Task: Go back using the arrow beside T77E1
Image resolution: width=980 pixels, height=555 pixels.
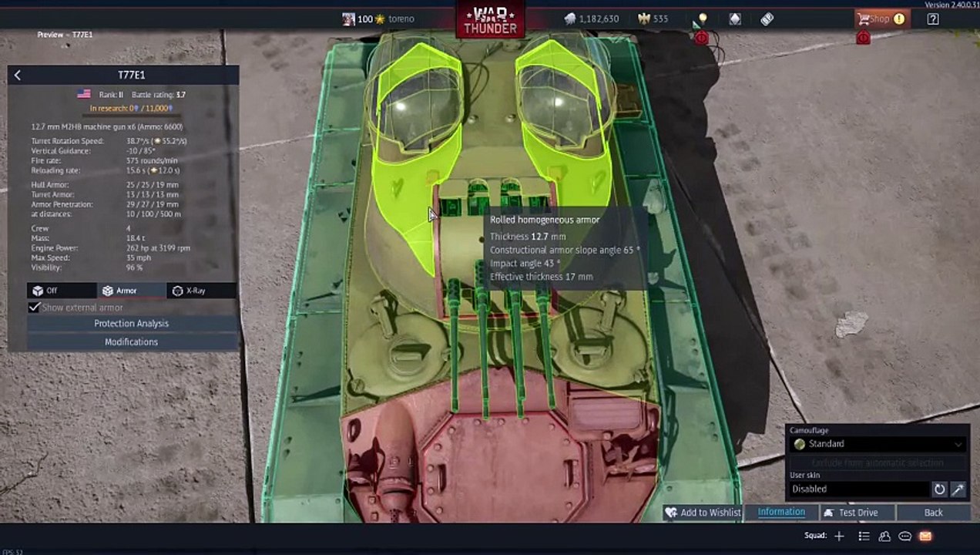Action: (17, 75)
